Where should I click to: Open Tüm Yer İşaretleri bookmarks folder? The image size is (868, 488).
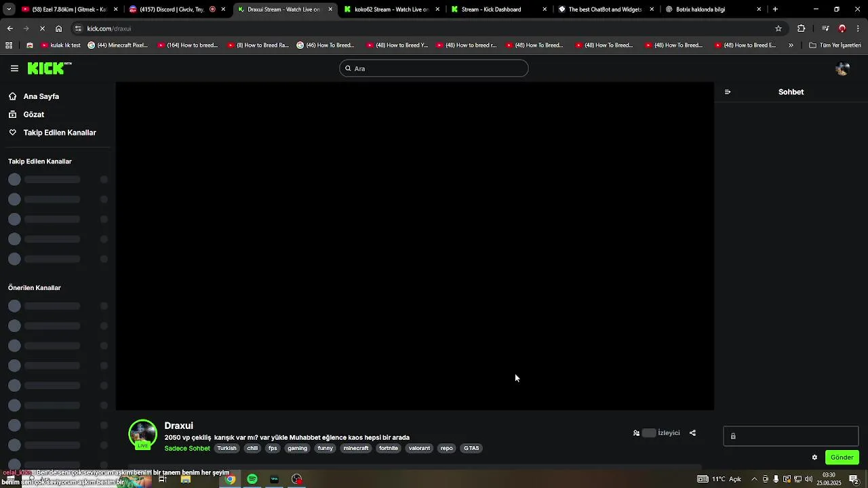[835, 45]
